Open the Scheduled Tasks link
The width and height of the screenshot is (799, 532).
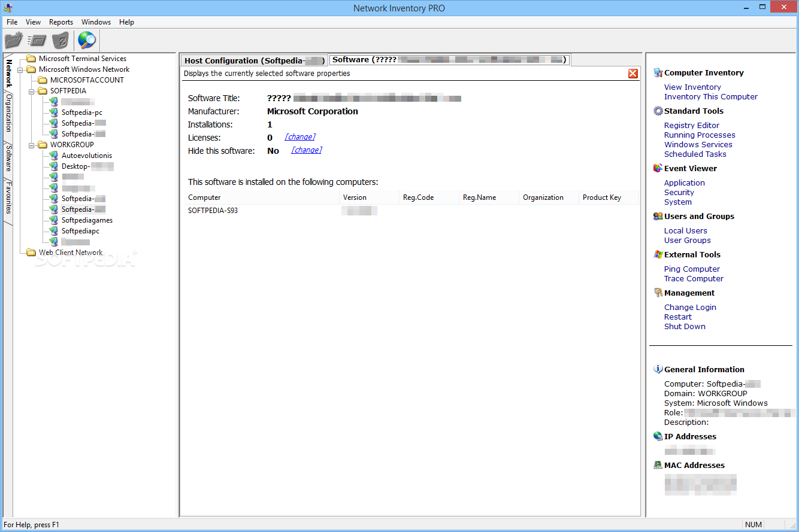[695, 154]
